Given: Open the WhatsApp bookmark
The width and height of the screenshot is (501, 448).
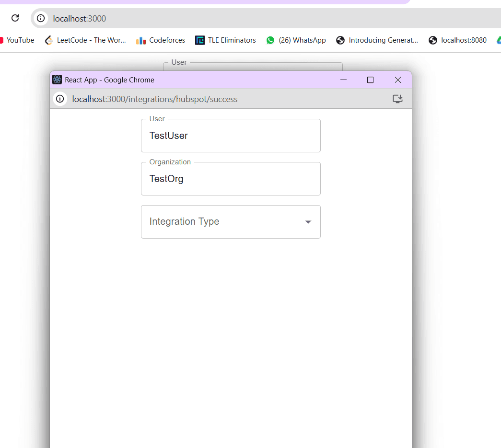Looking at the screenshot, I should (296, 40).
